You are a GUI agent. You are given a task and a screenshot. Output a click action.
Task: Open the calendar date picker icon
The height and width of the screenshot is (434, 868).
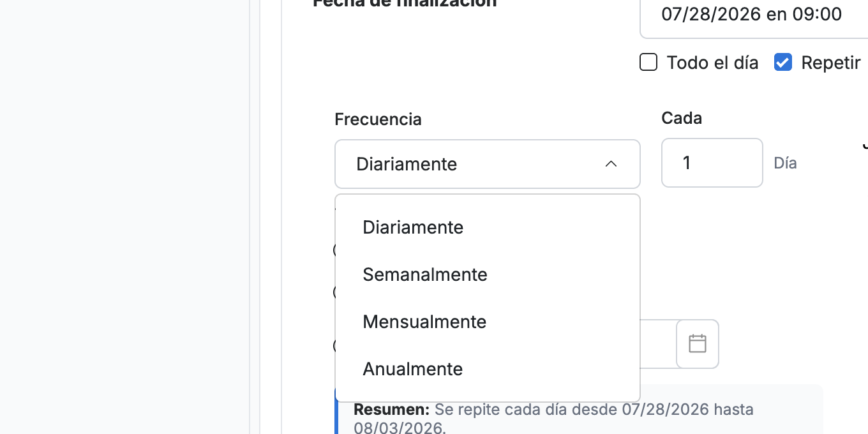click(698, 343)
